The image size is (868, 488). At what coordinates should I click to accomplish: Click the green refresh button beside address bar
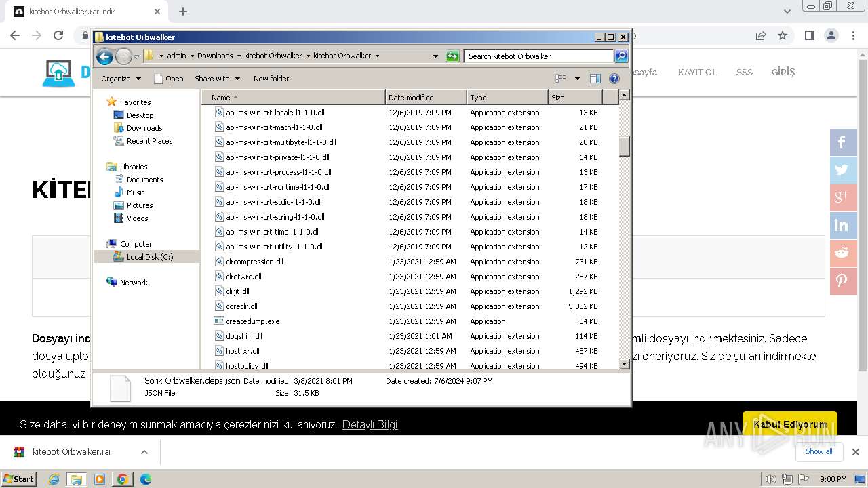tap(452, 56)
